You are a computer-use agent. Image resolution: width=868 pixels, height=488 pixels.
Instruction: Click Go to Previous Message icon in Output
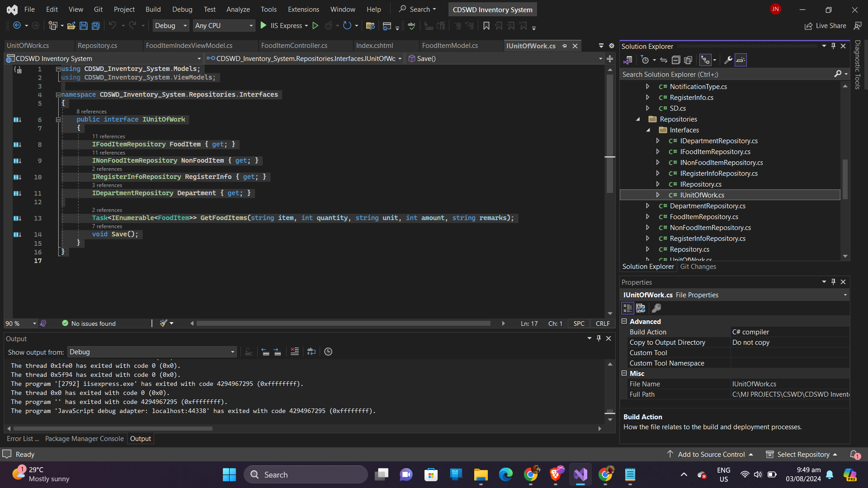tap(265, 352)
